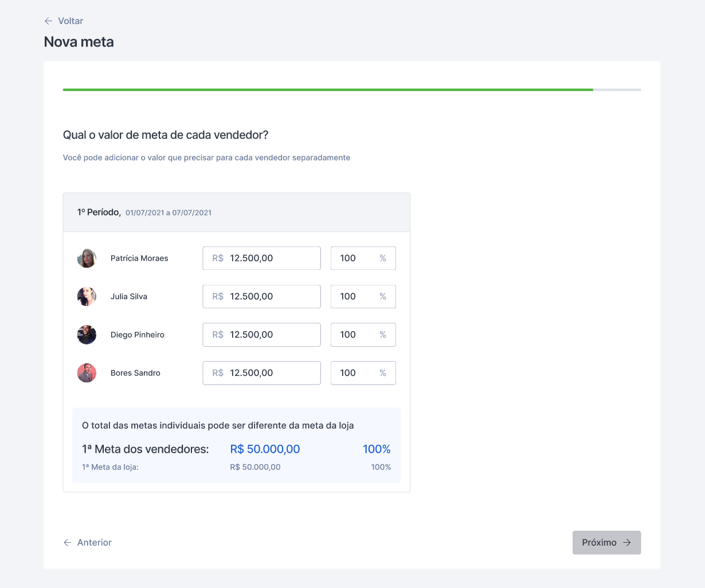Focus Diego Pinheiro's percentage field

[355, 335]
